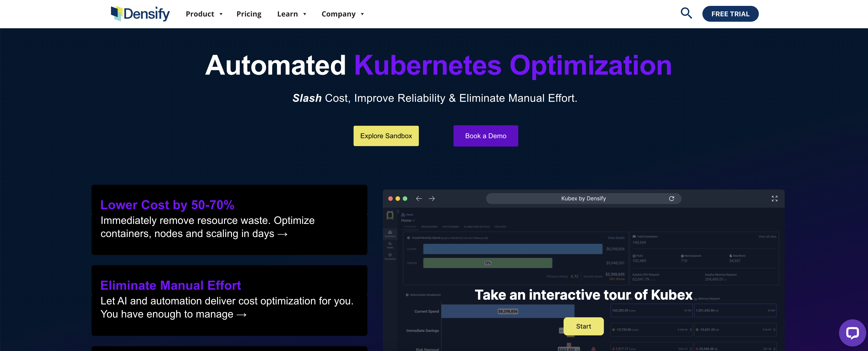Expand the Company dropdown menu
The width and height of the screenshot is (868, 351).
342,14
